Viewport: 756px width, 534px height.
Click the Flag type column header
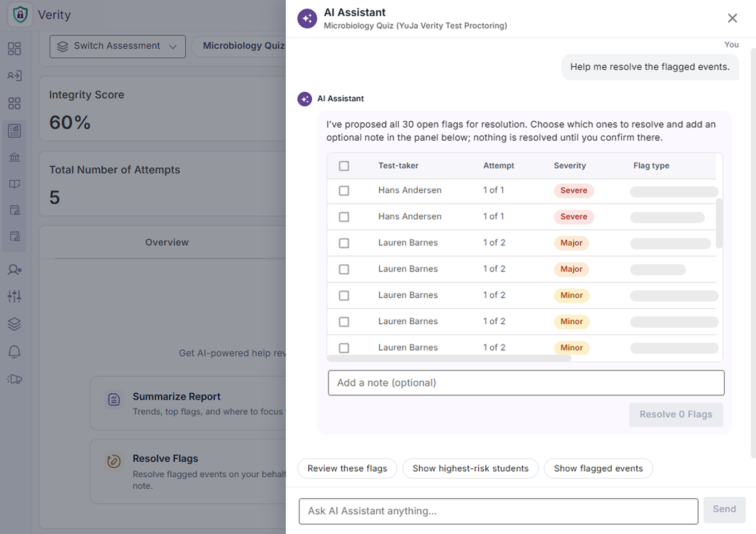(x=651, y=166)
